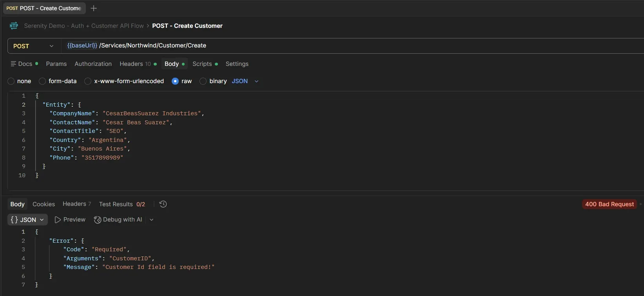Image resolution: width=644 pixels, height=296 pixels.
Task: Click the "SEO" contact title value
Action: 115,131
